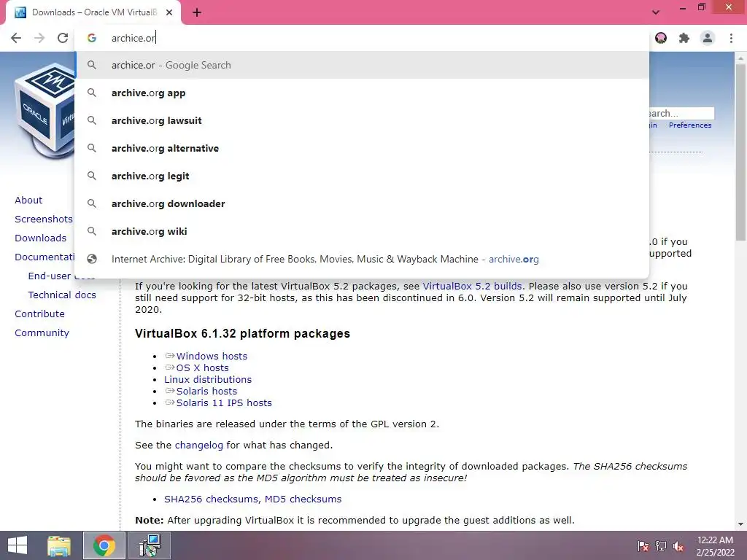Open the tab search chevron in the title bar
This screenshot has width=747, height=560.
(x=656, y=12)
